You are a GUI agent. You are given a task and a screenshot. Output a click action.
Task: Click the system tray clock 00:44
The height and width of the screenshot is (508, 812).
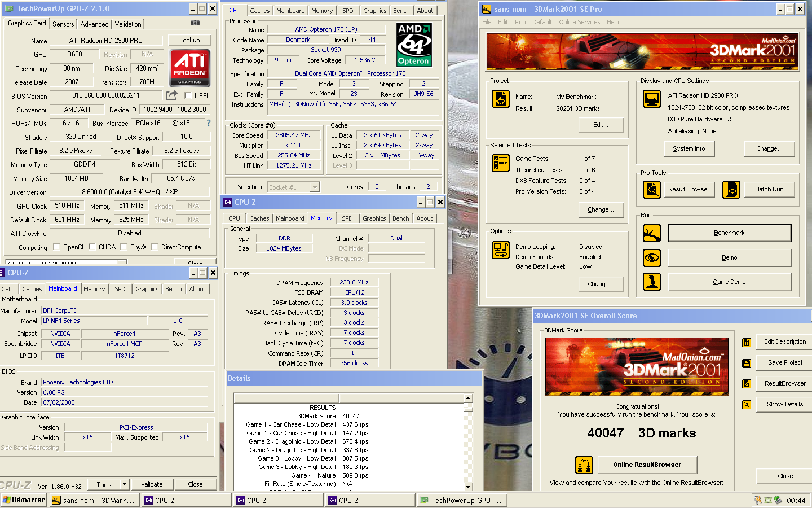tap(796, 500)
